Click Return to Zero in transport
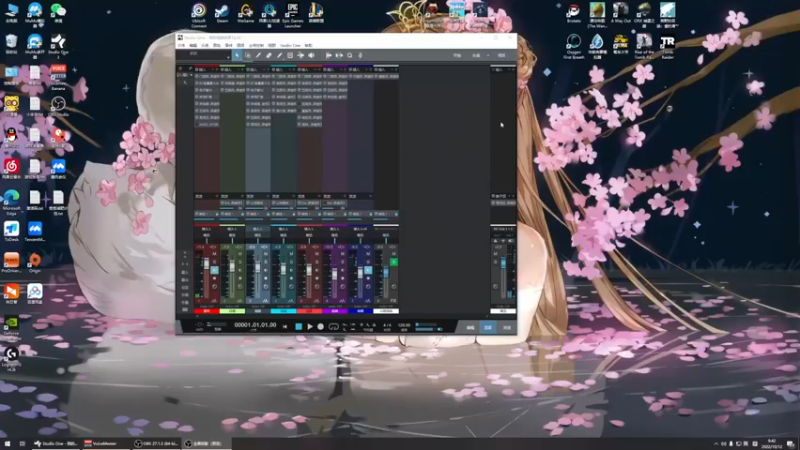The width and height of the screenshot is (800, 450). point(285,327)
